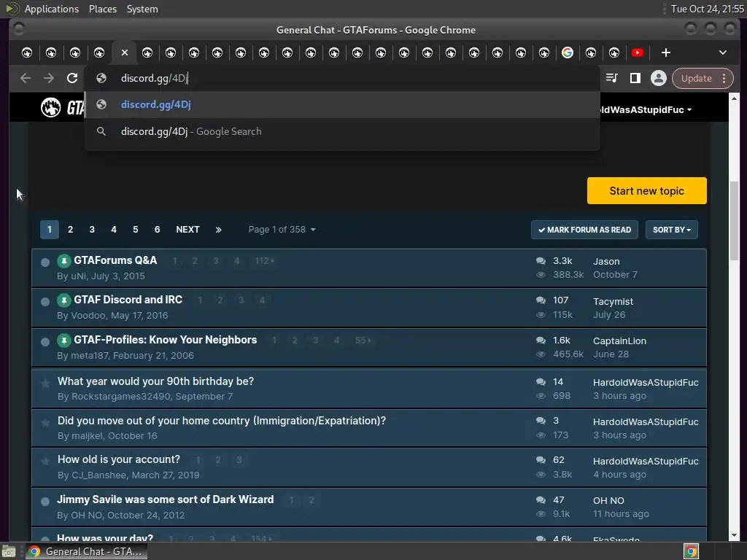Open the Places menu
Viewport: 747px width, 560px height.
tap(103, 9)
